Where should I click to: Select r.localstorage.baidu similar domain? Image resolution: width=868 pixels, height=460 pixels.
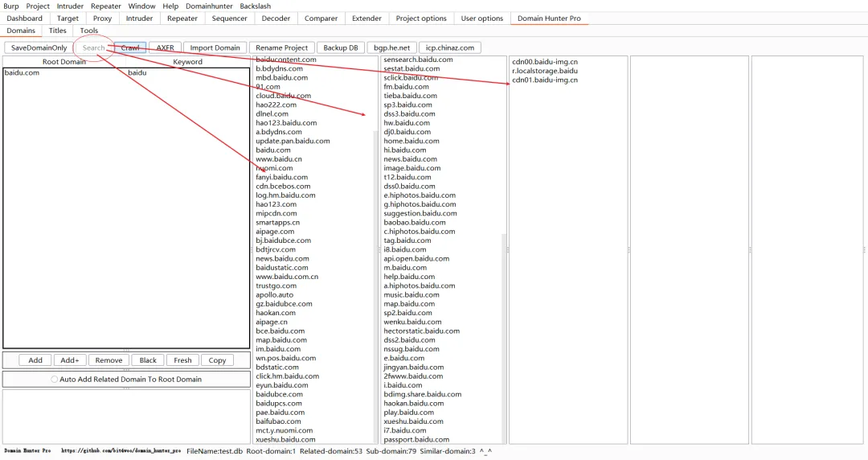click(545, 71)
